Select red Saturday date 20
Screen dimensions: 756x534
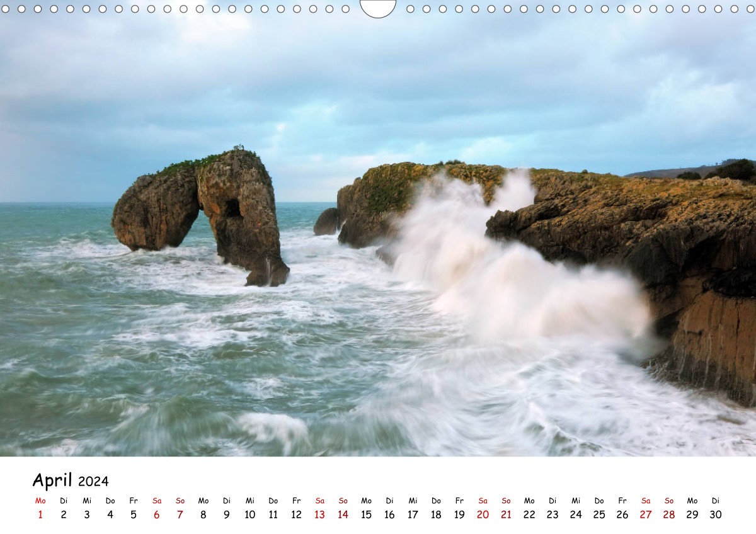coord(483,514)
